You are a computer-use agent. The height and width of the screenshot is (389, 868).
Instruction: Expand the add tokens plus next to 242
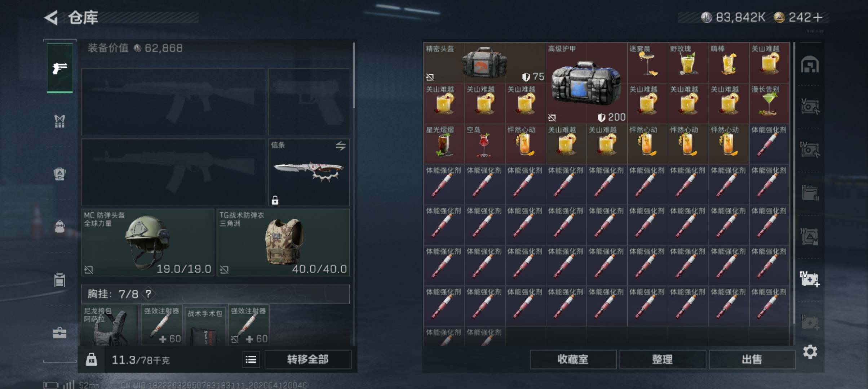[x=818, y=17]
